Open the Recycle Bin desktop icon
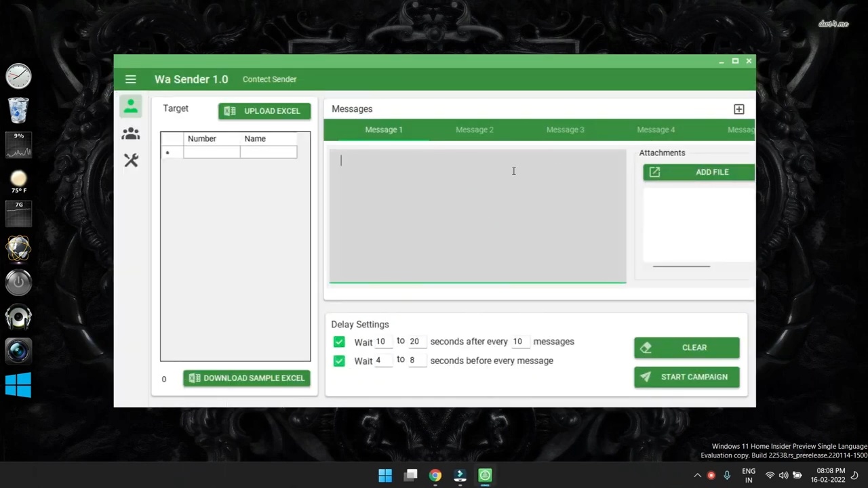The width and height of the screenshot is (868, 488). pos(18,110)
